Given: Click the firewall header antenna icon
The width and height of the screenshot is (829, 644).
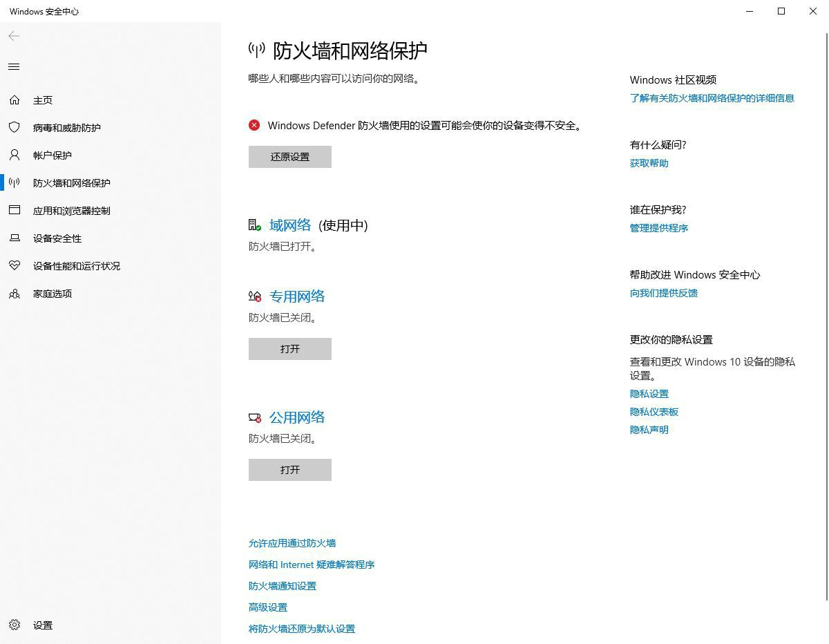Looking at the screenshot, I should point(256,50).
